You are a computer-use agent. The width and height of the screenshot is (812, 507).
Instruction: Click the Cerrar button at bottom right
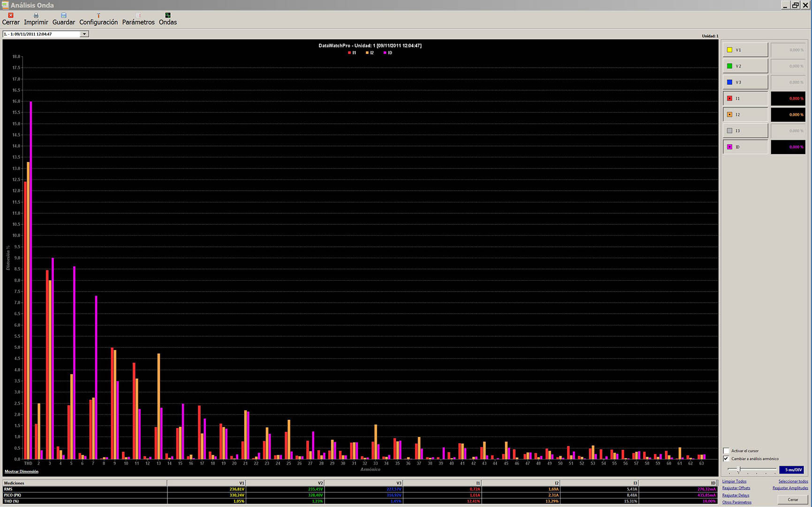coord(793,499)
